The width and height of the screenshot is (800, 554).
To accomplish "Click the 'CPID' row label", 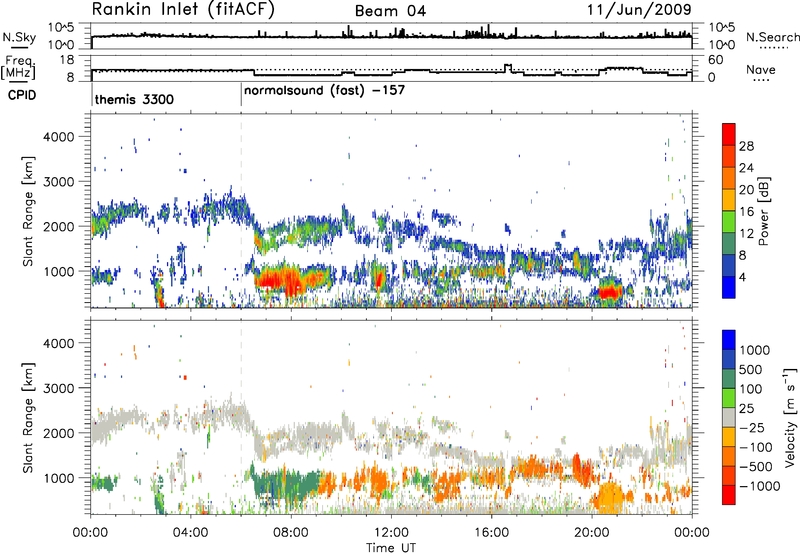I will (22, 95).
